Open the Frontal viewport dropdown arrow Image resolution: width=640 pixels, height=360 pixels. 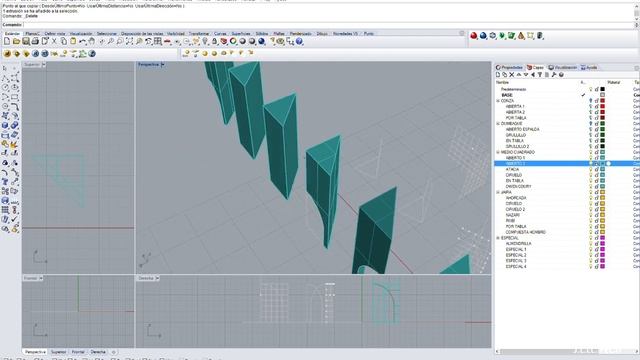coord(40,278)
